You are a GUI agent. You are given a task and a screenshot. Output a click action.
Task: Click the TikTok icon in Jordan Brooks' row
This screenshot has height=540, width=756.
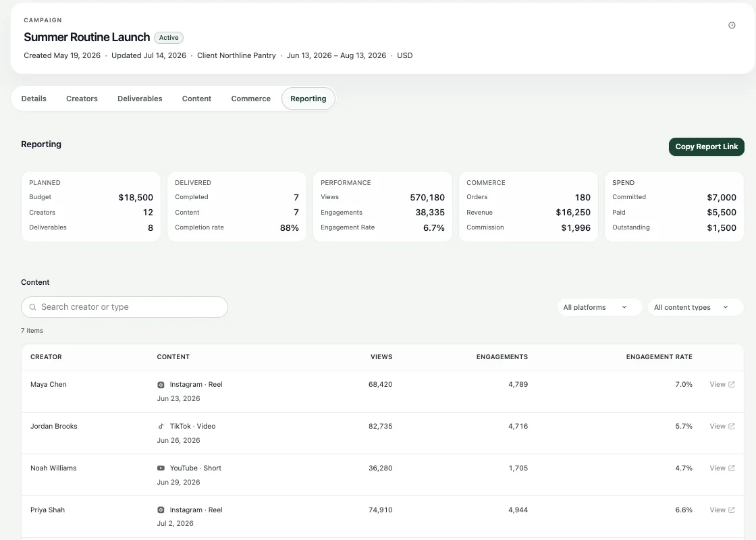161,426
